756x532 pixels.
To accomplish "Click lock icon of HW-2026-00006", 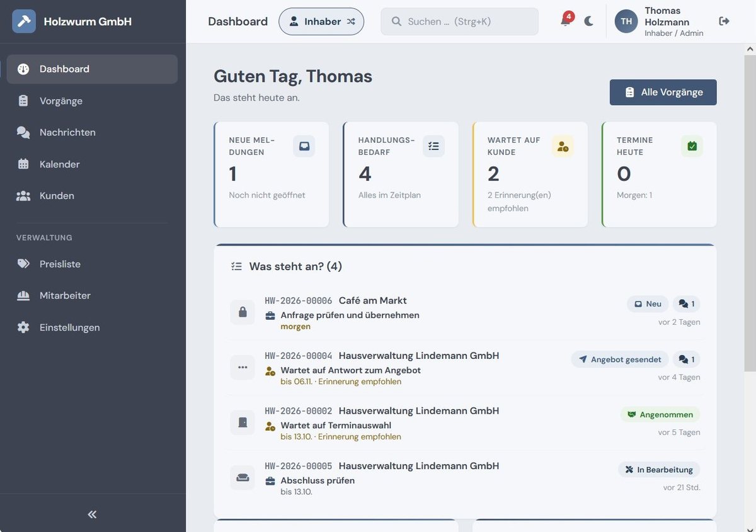I will click(243, 312).
